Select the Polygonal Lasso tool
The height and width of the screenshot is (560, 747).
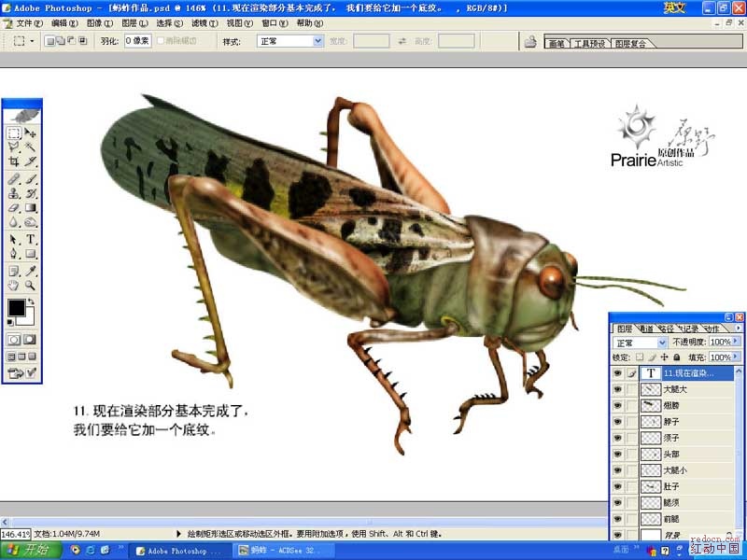click(x=14, y=147)
